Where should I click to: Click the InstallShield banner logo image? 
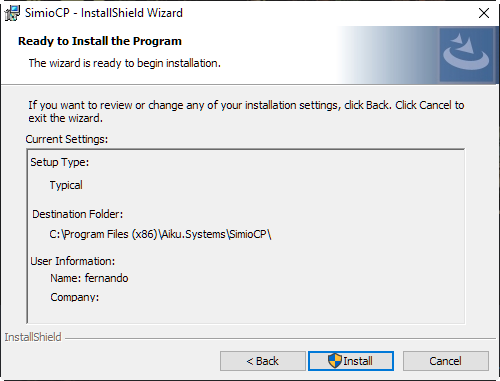coord(466,55)
